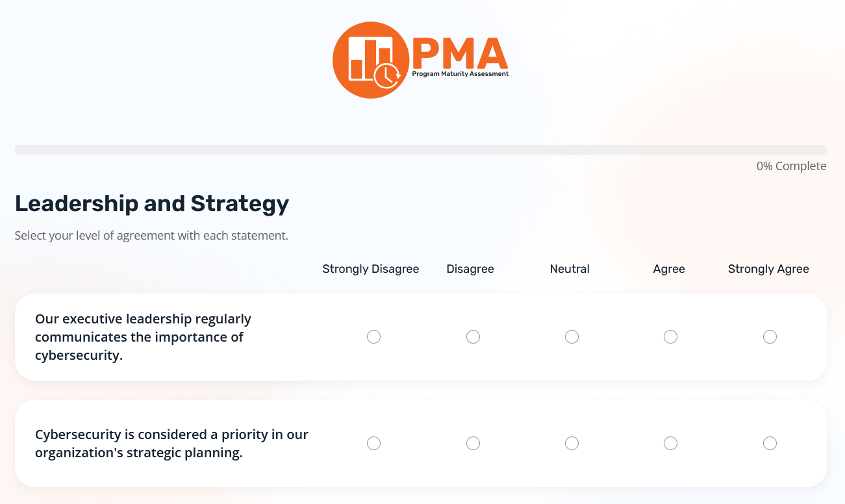845x504 pixels.
Task: Click the Strongly Disagree column header
Action: (370, 268)
